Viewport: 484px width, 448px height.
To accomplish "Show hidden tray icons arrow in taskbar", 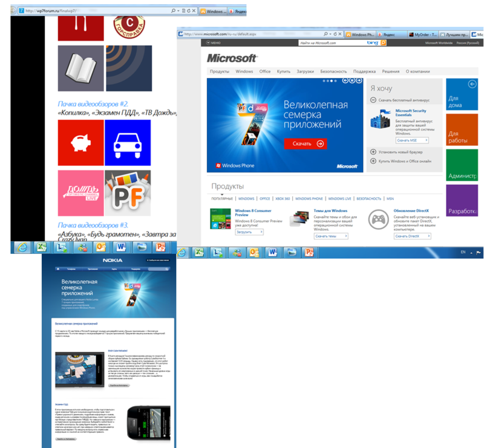I will pos(471,253).
